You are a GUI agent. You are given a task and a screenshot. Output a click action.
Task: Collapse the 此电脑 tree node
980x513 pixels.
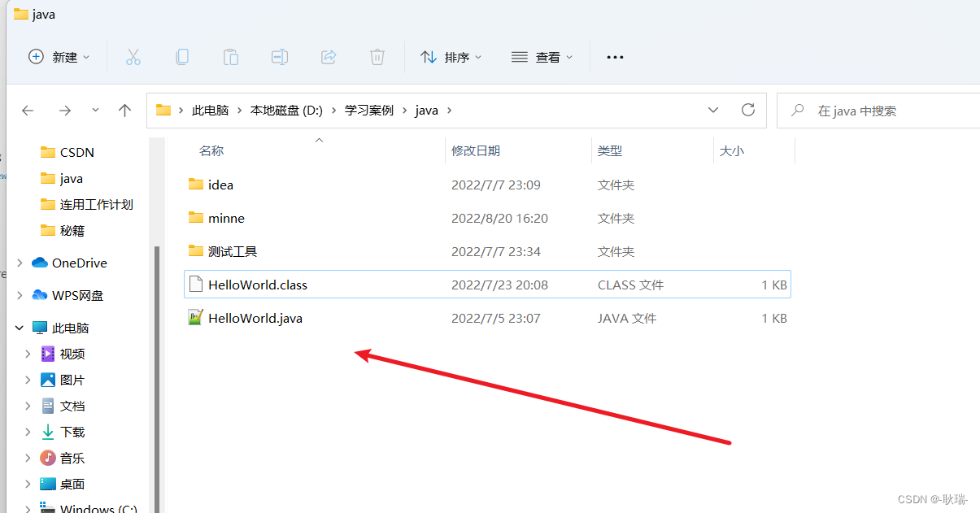pos(20,328)
